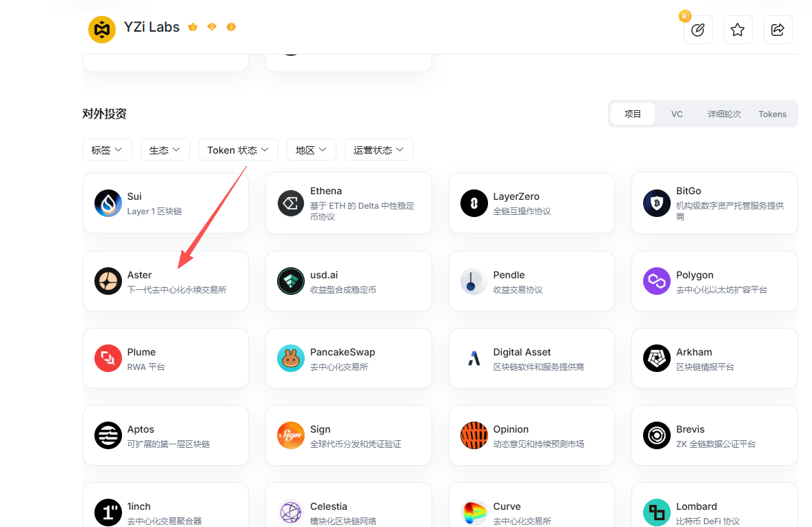
Task: Click the Ethena project logo
Action: pos(291,203)
